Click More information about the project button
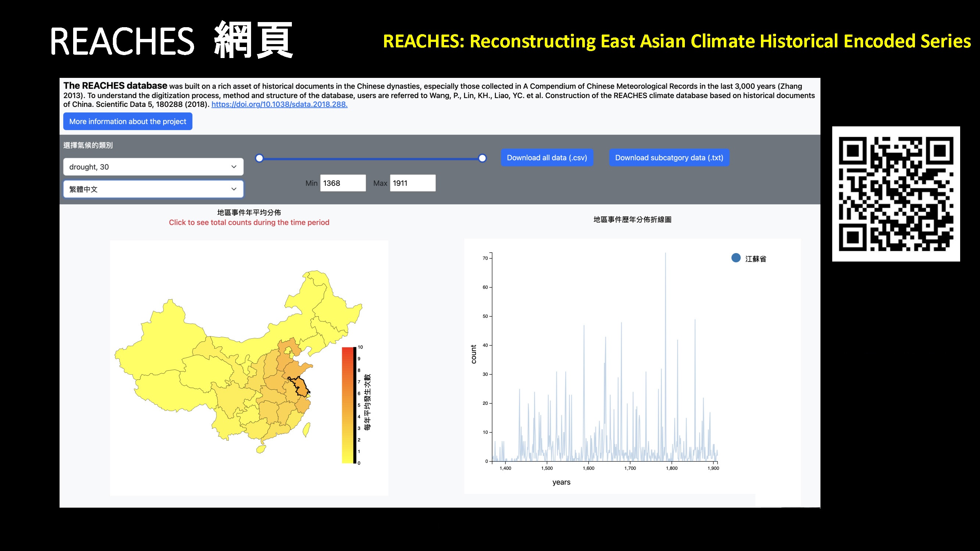Viewport: 980px width, 551px height. click(128, 121)
